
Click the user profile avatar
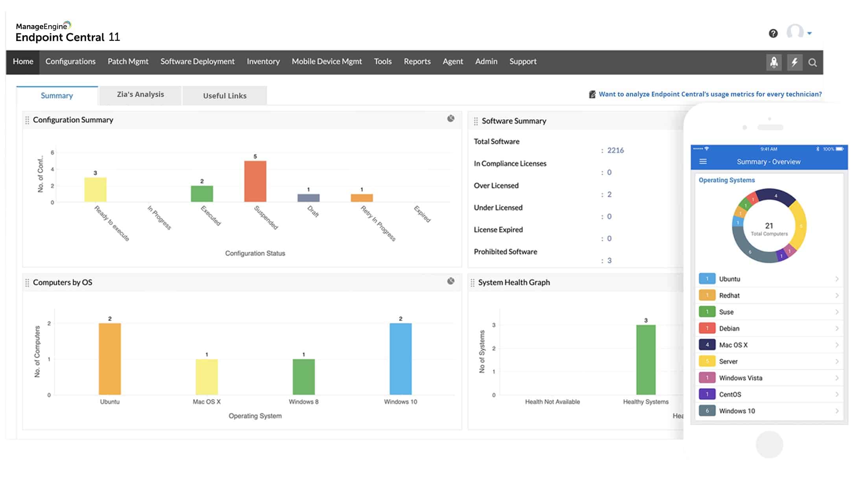coord(795,31)
